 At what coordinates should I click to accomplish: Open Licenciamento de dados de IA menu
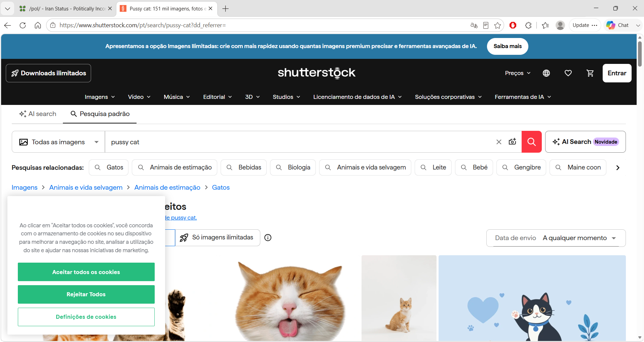tap(357, 97)
